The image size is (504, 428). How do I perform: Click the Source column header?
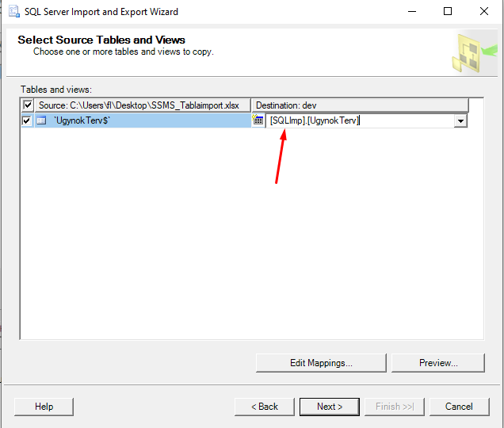[x=143, y=105]
